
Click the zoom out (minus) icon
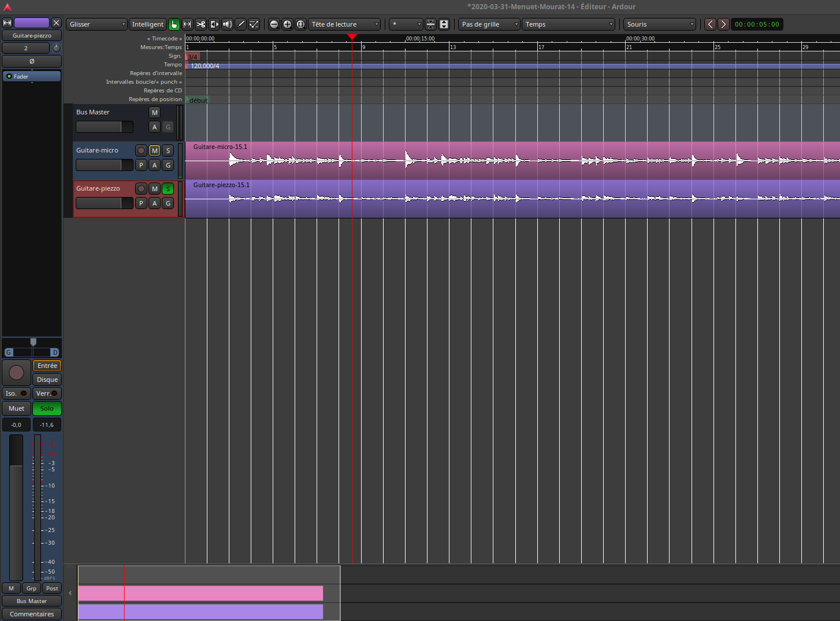pyautogui.click(x=274, y=24)
